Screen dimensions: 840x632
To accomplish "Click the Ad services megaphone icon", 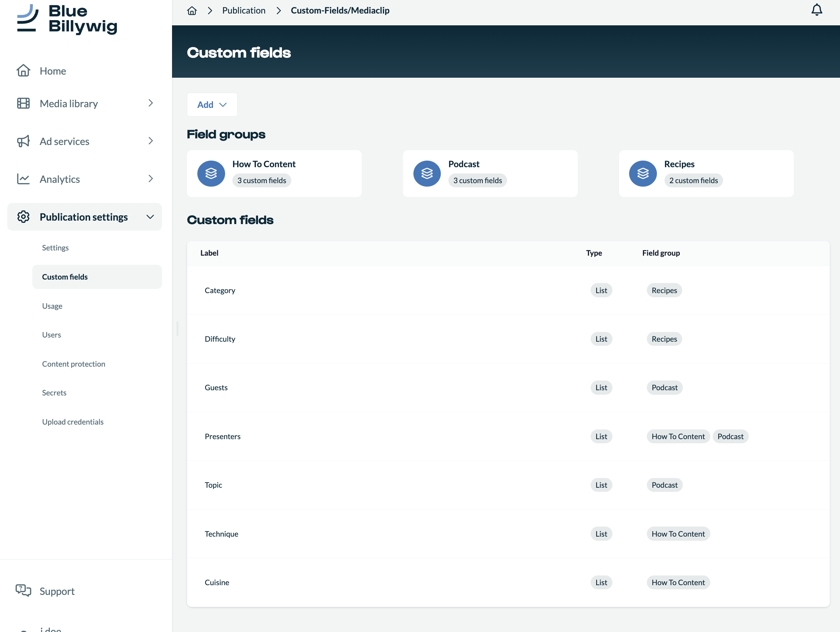I will (23, 141).
